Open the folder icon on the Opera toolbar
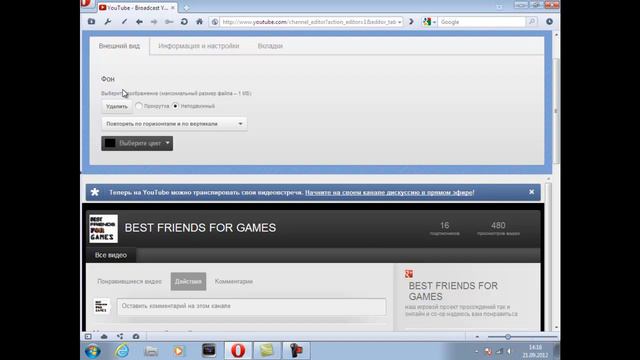 91,22
